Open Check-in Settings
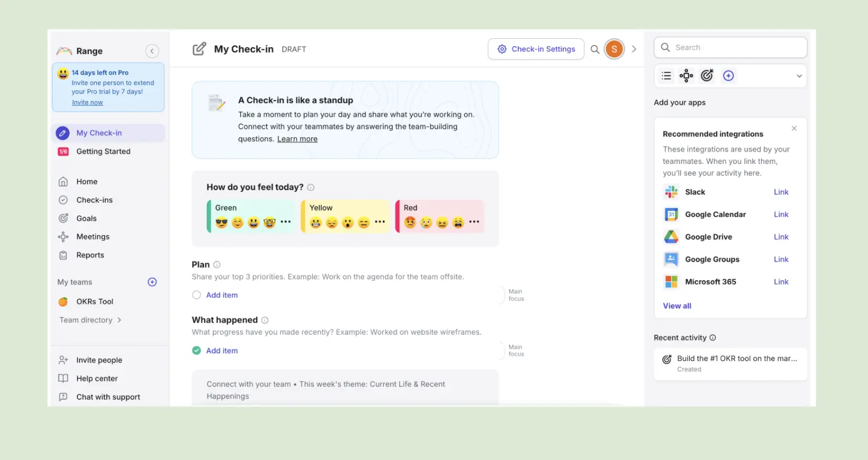Image resolution: width=868 pixels, height=460 pixels. [536, 49]
